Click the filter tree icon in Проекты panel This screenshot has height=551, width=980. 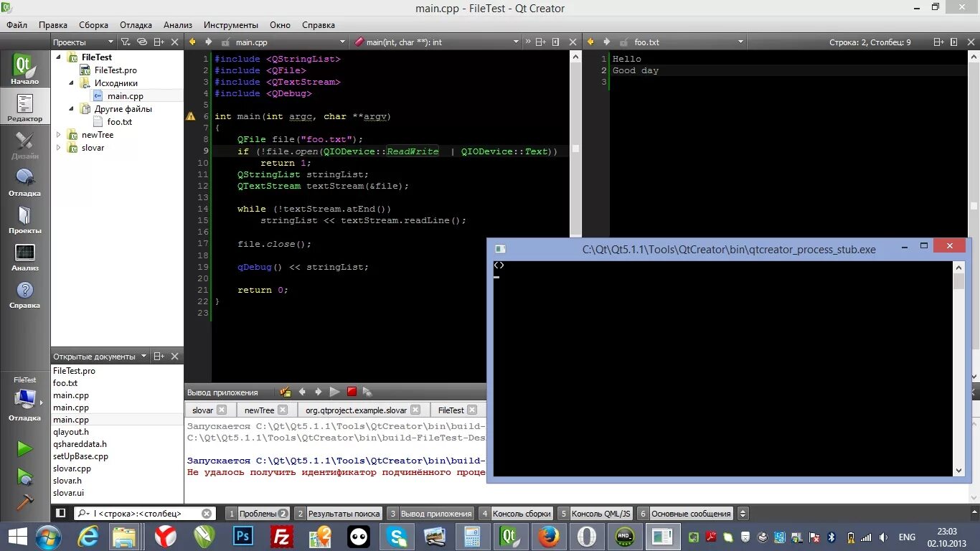[126, 42]
